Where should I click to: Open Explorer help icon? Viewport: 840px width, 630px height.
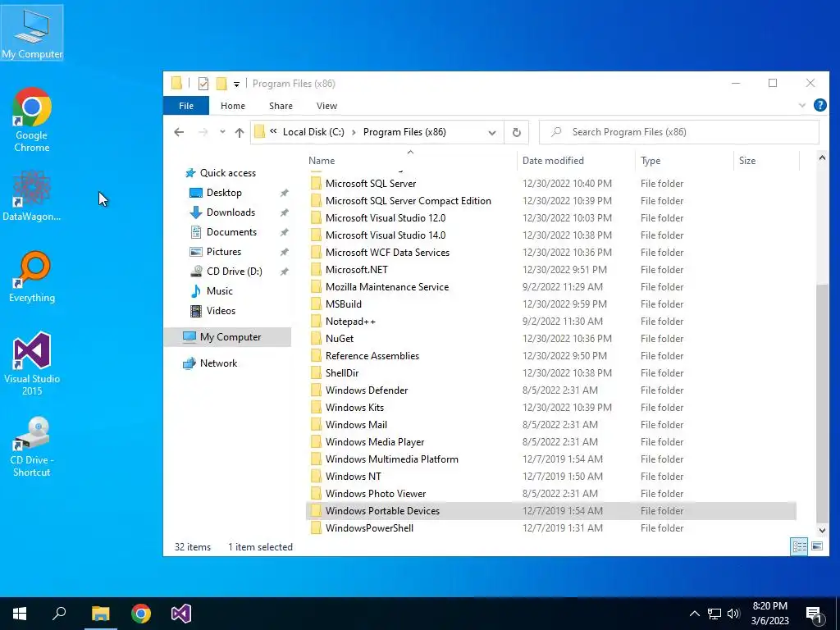coord(819,105)
